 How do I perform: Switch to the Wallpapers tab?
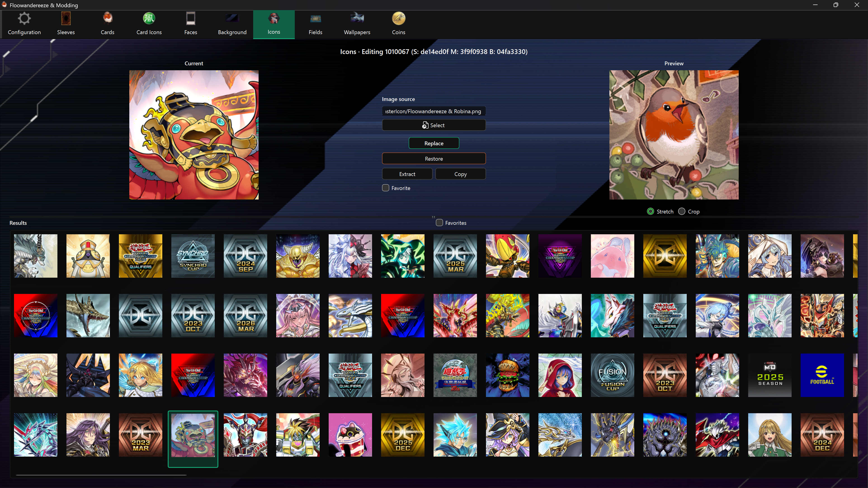click(x=357, y=24)
